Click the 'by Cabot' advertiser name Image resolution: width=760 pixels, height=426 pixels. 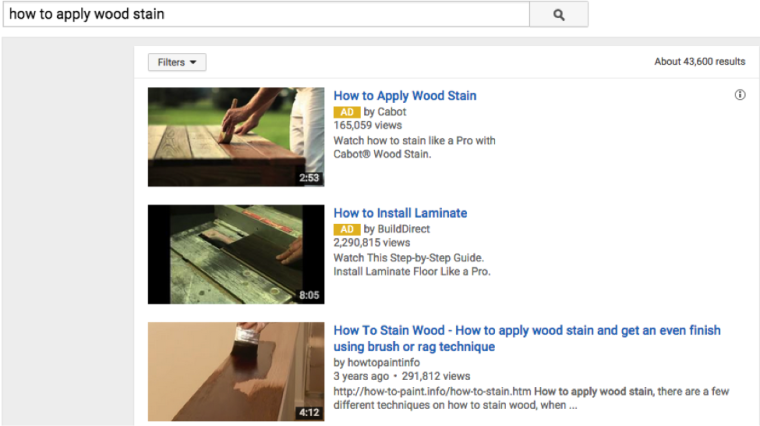click(385, 112)
